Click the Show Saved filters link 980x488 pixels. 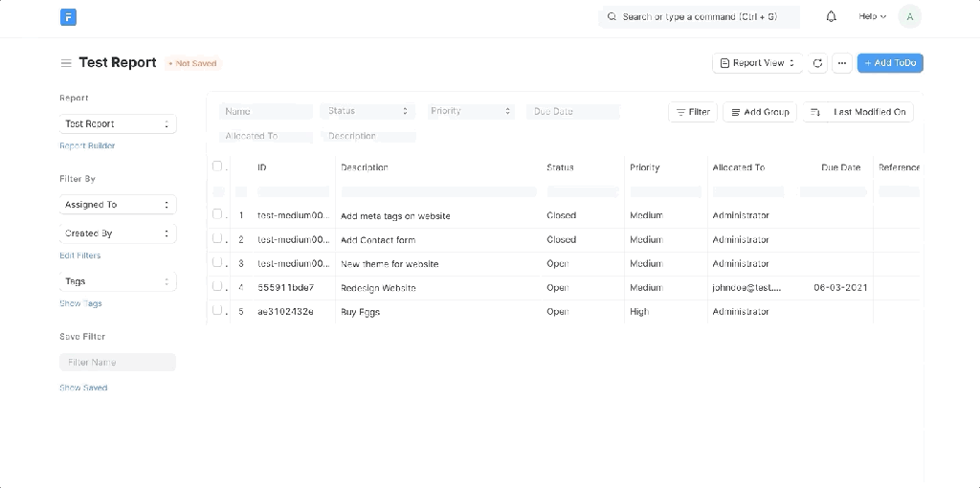83,388
